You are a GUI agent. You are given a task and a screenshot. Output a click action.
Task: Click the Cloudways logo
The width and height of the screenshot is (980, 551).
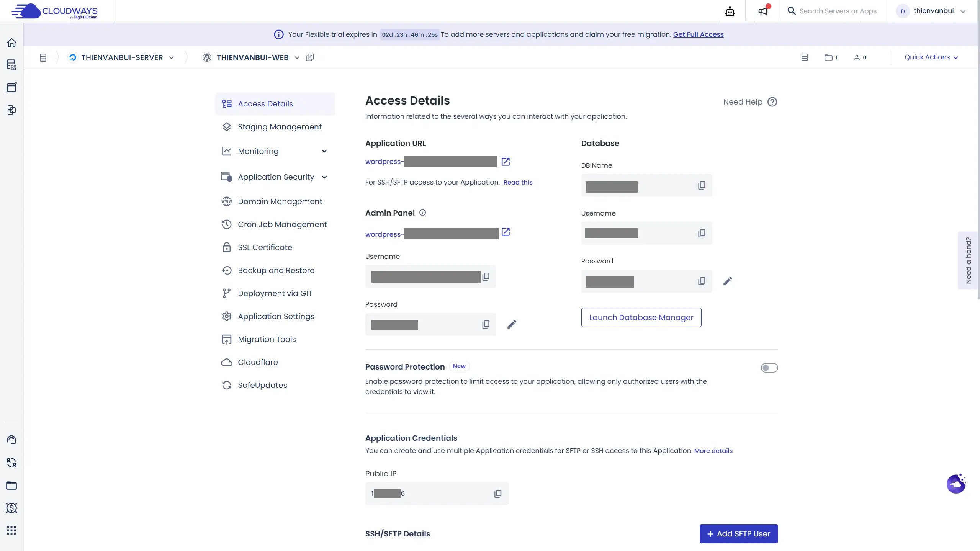pyautogui.click(x=54, y=11)
